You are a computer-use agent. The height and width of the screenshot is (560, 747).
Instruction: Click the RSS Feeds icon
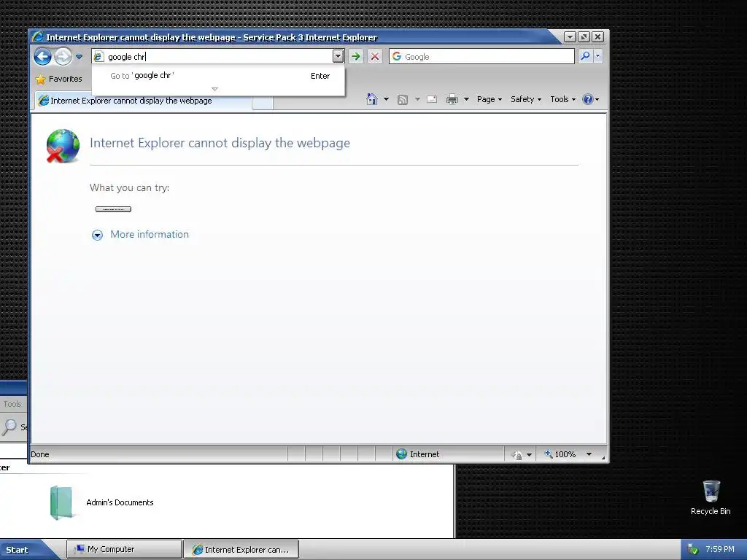click(x=403, y=99)
